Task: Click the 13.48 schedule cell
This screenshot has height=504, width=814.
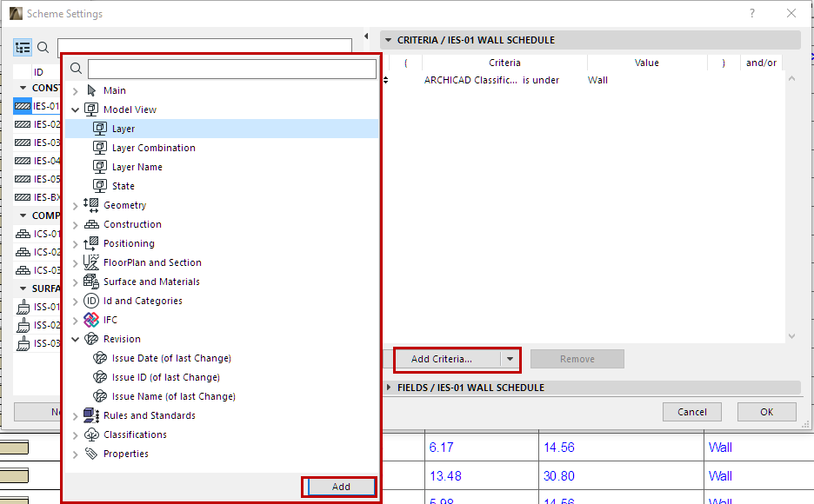Action: click(445, 475)
